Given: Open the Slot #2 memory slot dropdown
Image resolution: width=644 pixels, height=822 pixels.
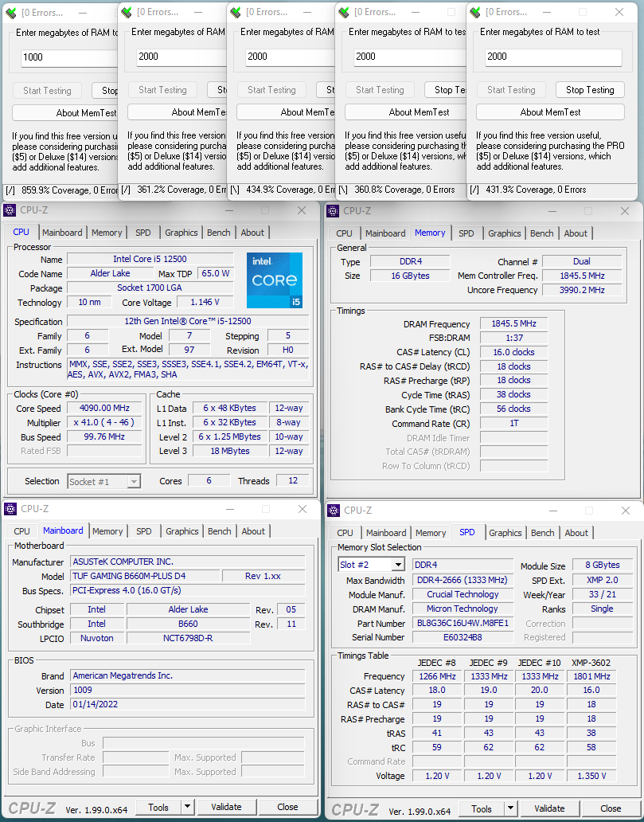Looking at the screenshot, I should pos(398,565).
